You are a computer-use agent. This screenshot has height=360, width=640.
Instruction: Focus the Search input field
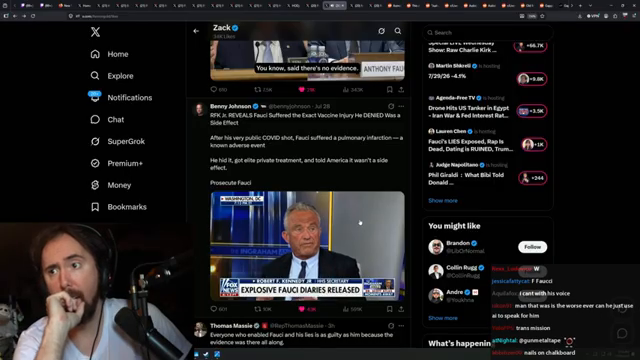pyautogui.click(x=488, y=33)
